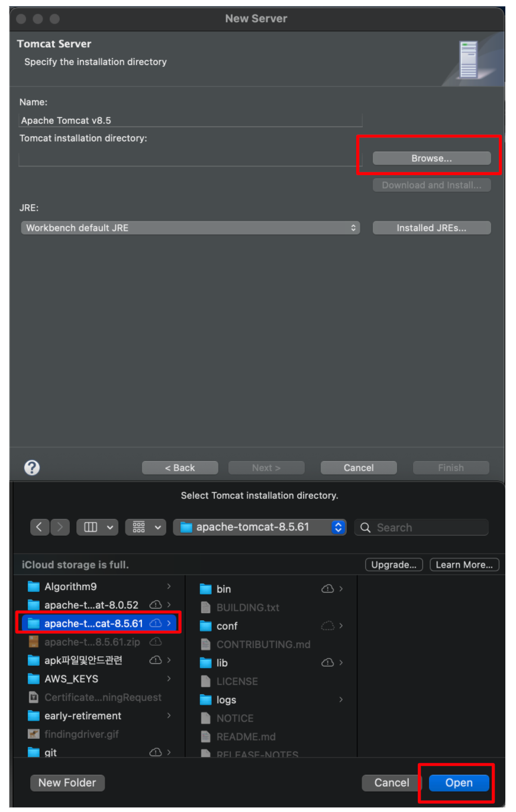Open the lib folder
Image resolution: width=516 pixels, height=812 pixels.
point(272,663)
